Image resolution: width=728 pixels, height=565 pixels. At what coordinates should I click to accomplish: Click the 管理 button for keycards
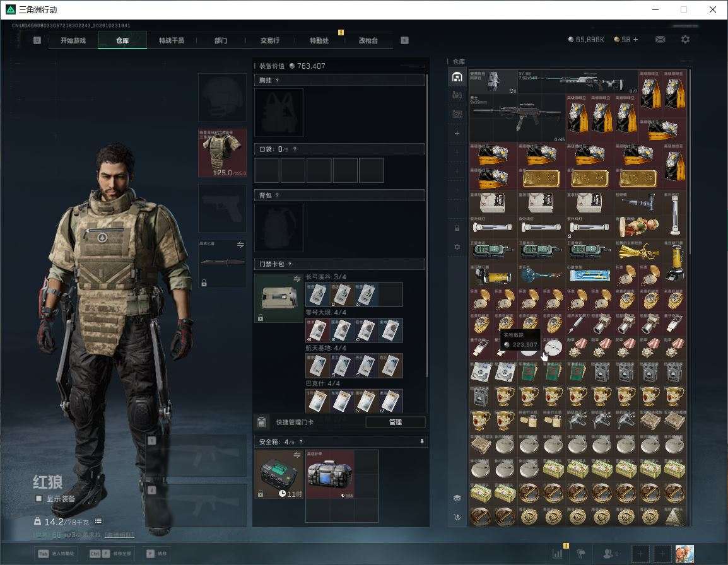point(395,422)
